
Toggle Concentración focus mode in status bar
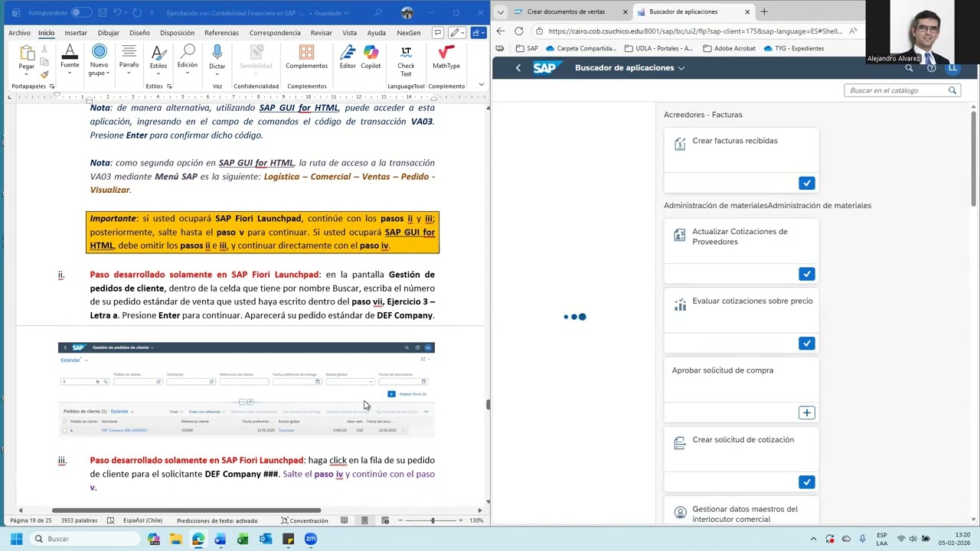click(304, 520)
